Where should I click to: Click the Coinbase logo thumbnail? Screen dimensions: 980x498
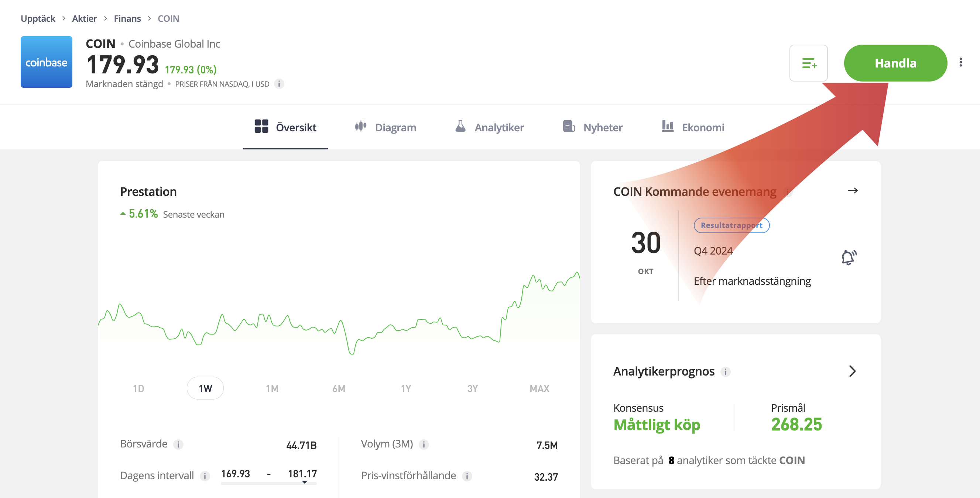coord(47,62)
